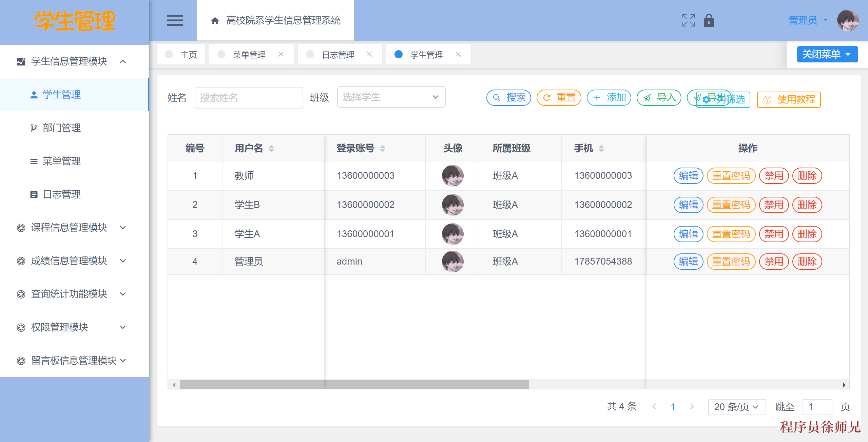Open the 关闭菜单 dropdown menu
The image size is (868, 442).
[x=827, y=55]
